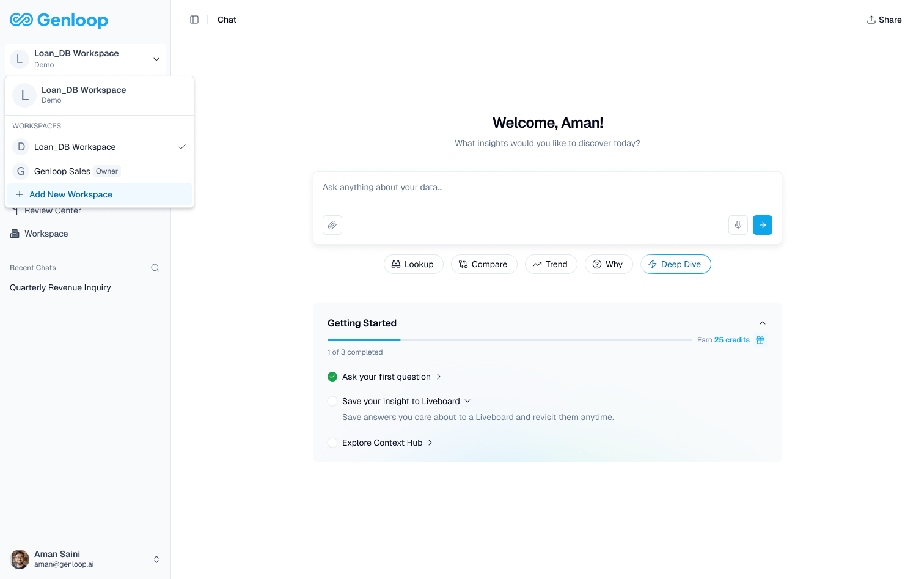Open the Explore Context Hub step
The image size is (924, 579).
coord(387,443)
